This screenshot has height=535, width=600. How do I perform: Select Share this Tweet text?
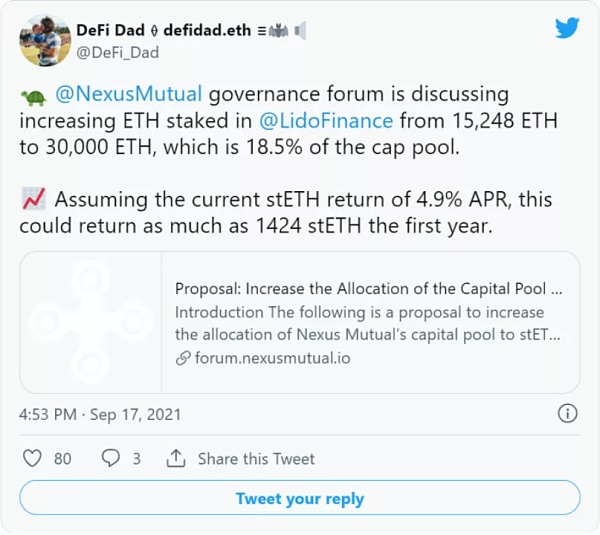(256, 458)
